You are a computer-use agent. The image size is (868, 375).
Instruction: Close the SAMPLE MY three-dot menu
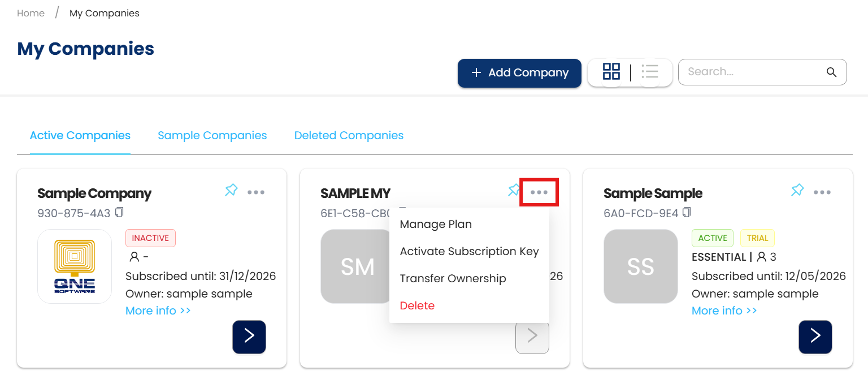539,192
